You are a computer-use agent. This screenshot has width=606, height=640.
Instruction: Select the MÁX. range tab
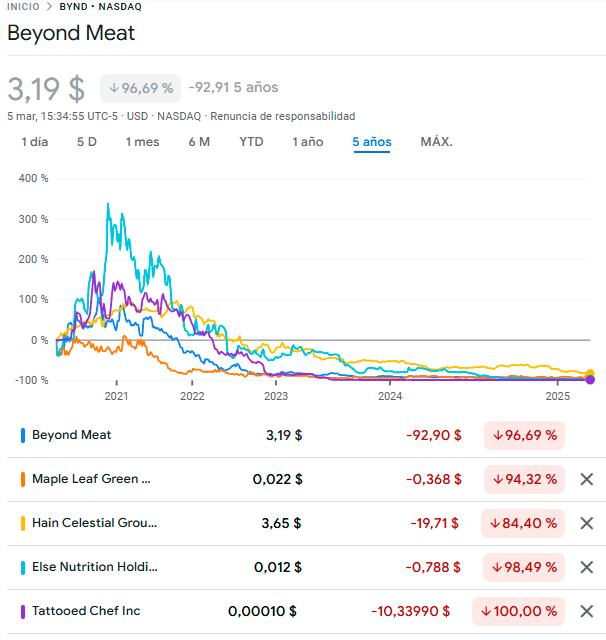tap(436, 142)
